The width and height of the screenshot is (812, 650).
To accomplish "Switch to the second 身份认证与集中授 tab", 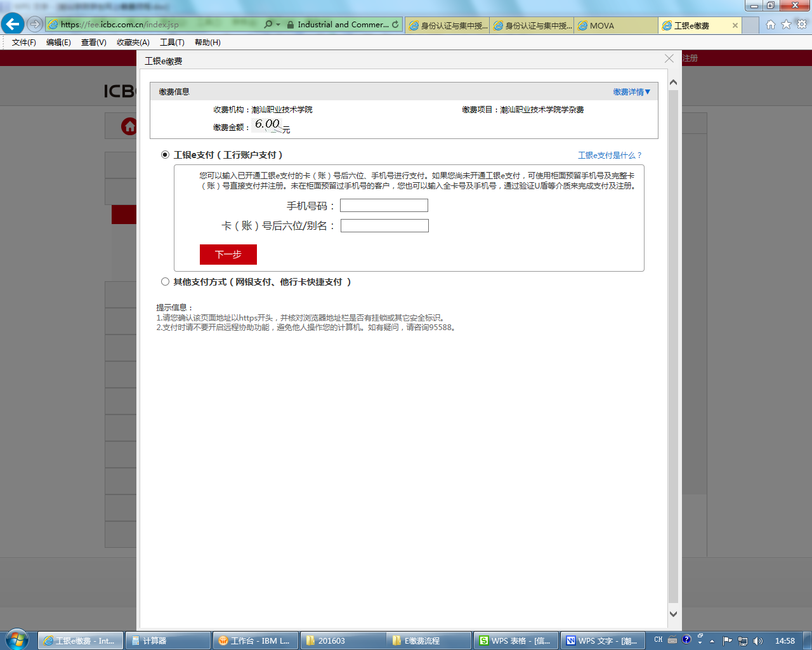I will [x=532, y=25].
